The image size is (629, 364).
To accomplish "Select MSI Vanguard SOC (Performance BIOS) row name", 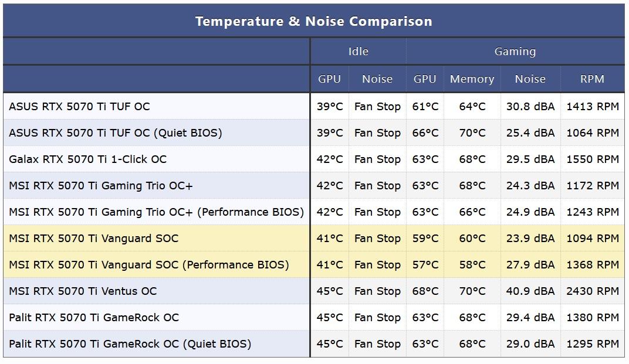I will (148, 265).
